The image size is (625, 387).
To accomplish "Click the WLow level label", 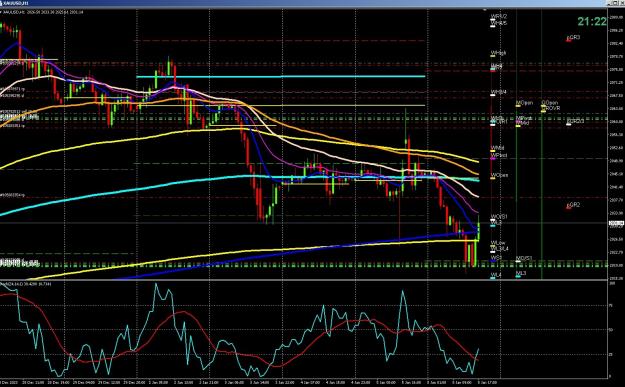I will [x=498, y=243].
